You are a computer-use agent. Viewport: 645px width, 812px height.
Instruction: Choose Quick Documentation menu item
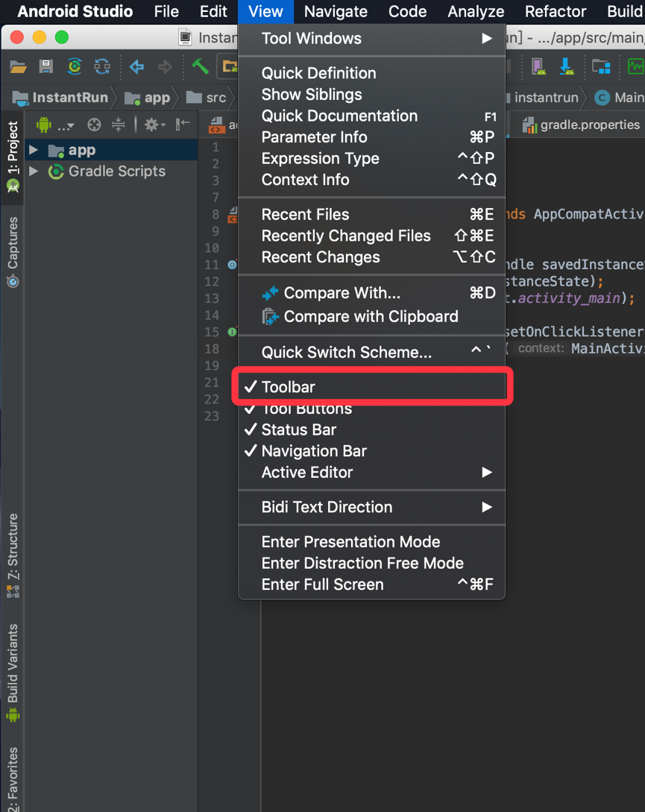coord(371,116)
